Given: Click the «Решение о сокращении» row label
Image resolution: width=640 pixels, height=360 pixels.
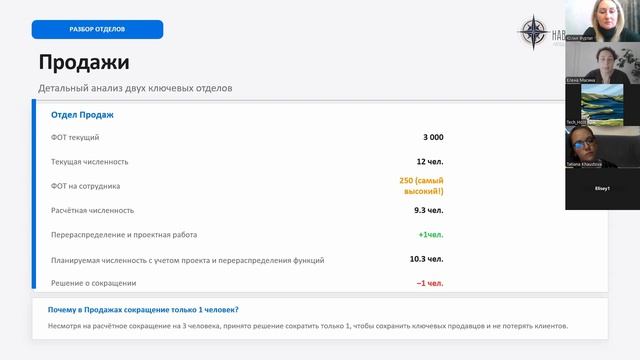Looking at the screenshot, I should [x=93, y=283].
